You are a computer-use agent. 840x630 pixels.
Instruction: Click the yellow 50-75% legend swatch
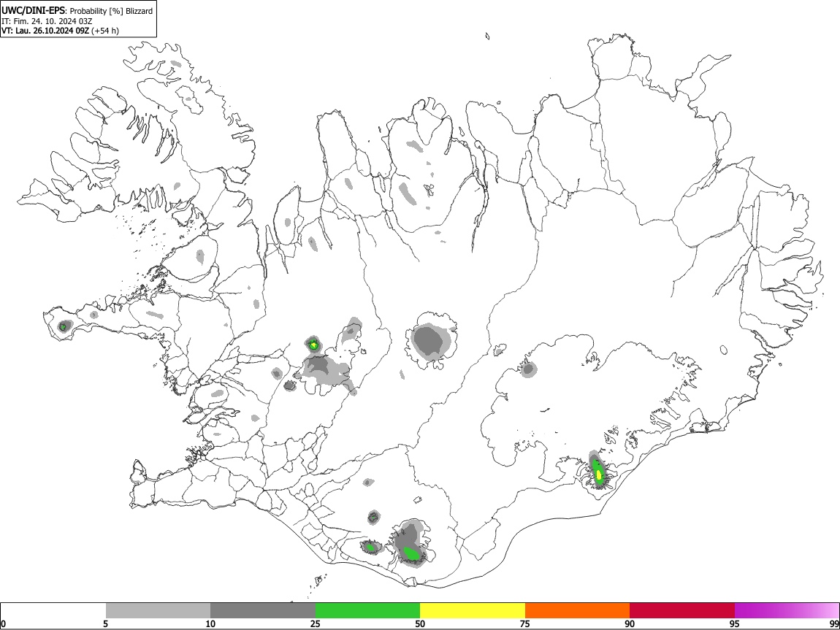pyautogui.click(x=473, y=610)
